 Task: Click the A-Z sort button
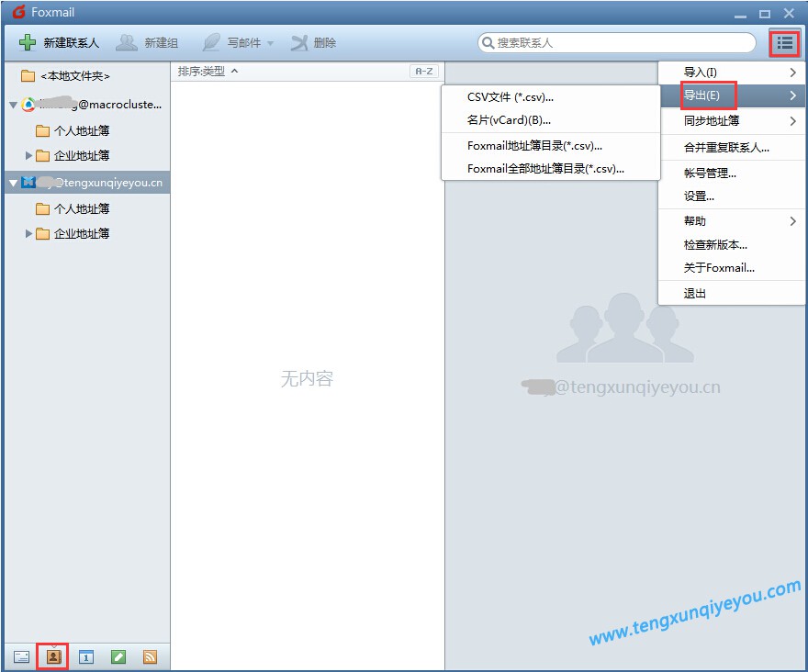point(424,71)
